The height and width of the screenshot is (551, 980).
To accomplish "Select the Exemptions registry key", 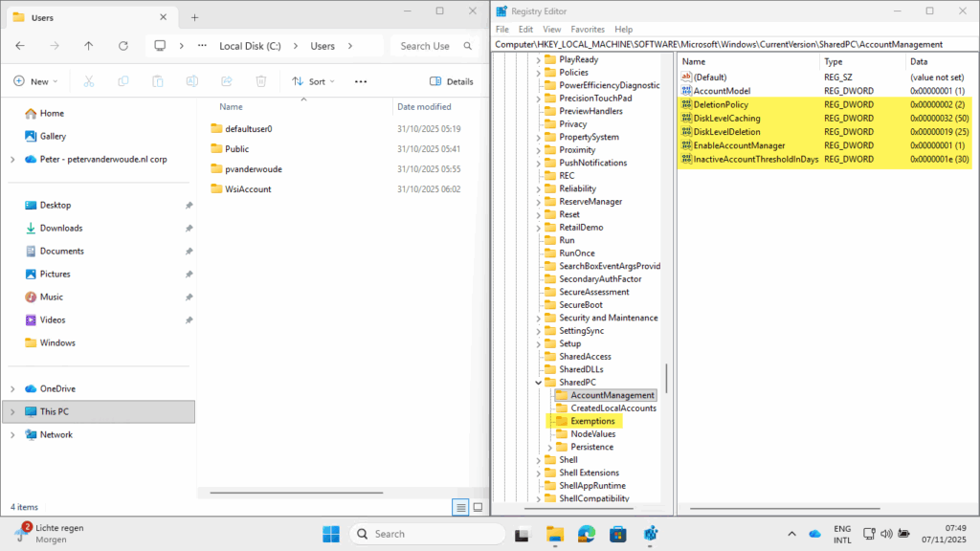I will point(592,421).
